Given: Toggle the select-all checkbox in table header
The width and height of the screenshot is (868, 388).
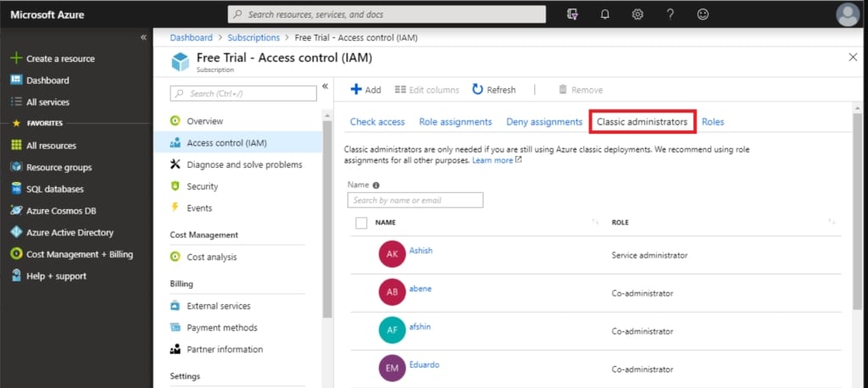Looking at the screenshot, I should (361, 223).
